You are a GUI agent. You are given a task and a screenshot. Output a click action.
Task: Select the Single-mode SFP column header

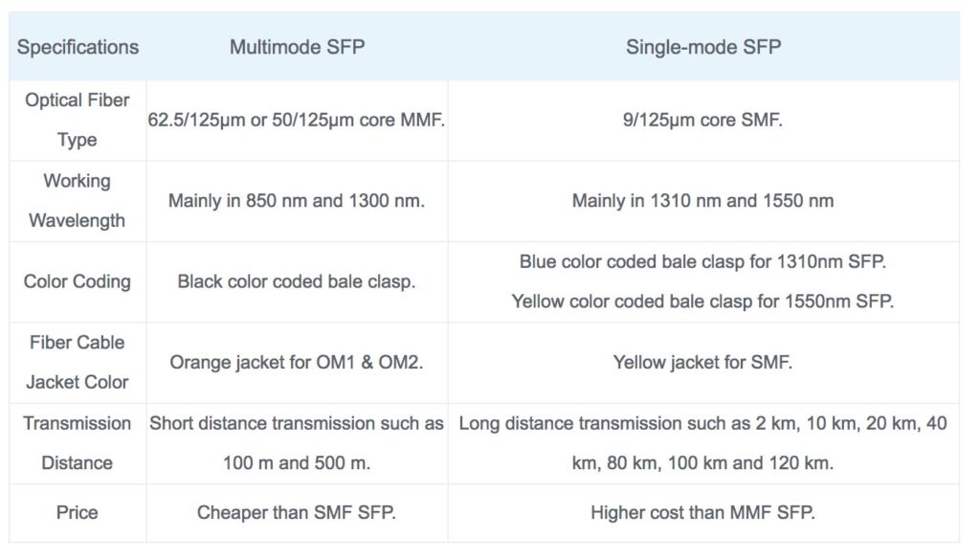(703, 47)
